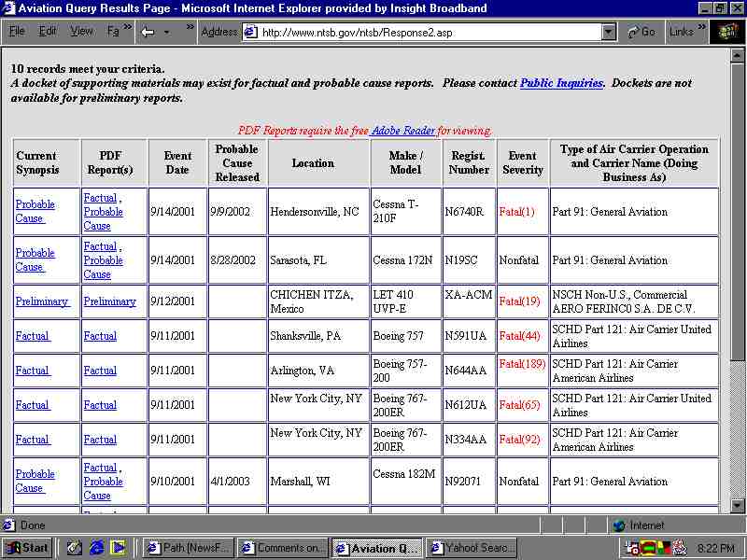Open the Adobe Reader download link
This screenshot has height=560, width=747.
tap(402, 131)
